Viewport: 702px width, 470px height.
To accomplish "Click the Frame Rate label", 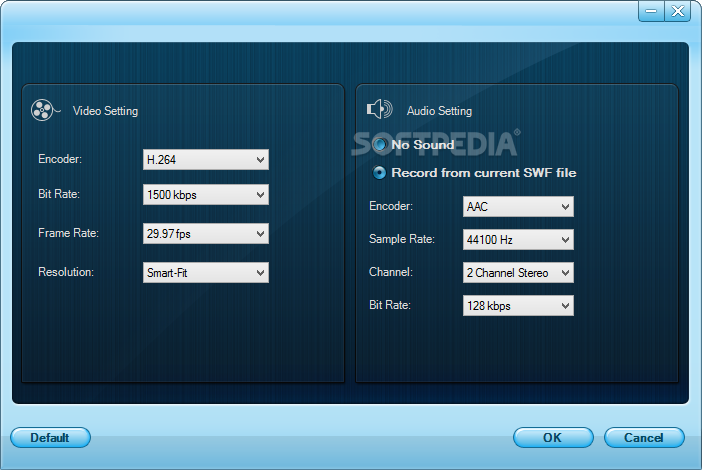I will click(x=68, y=233).
